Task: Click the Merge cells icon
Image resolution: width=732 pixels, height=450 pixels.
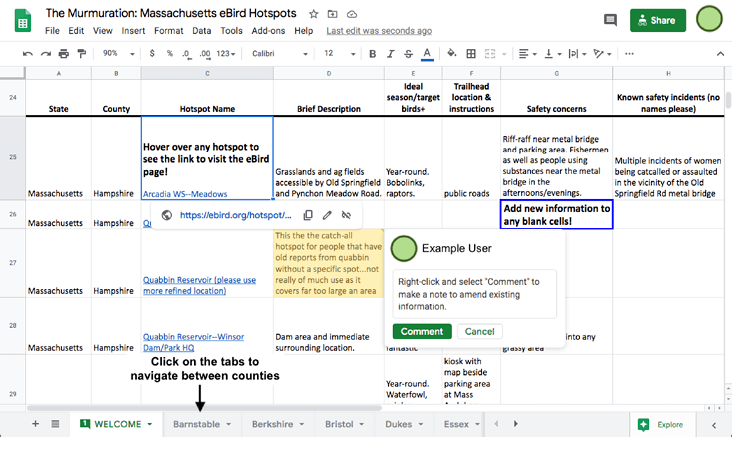Action: (490, 54)
